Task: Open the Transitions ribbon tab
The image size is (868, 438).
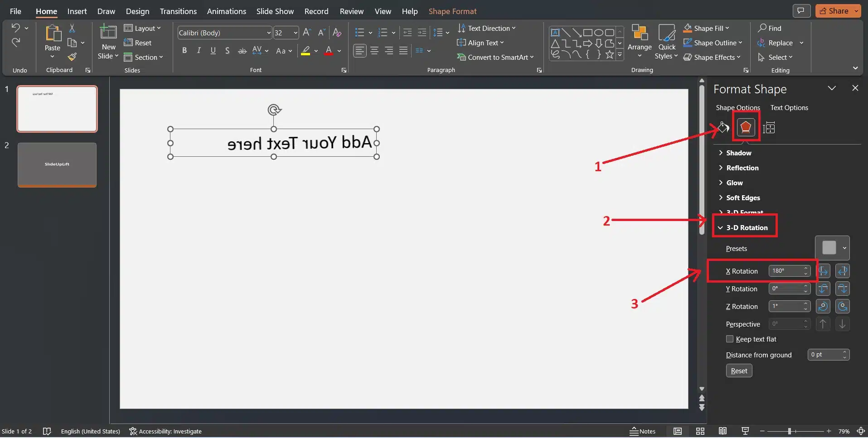Action: click(x=178, y=11)
